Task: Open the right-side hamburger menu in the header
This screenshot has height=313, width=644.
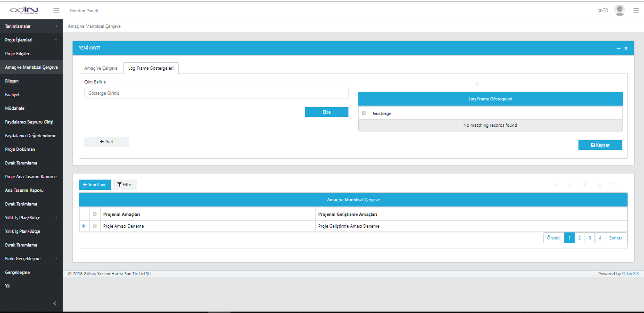Action: tap(636, 10)
